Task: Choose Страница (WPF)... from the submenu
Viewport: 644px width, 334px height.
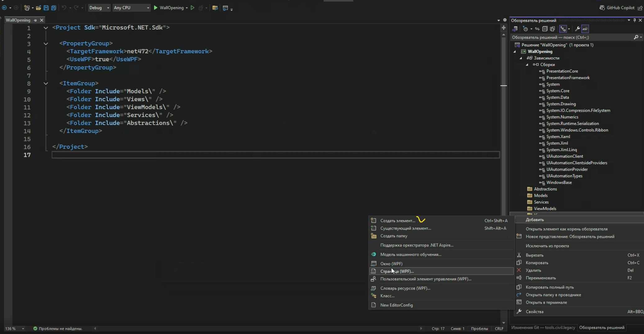Action: tap(441, 271)
